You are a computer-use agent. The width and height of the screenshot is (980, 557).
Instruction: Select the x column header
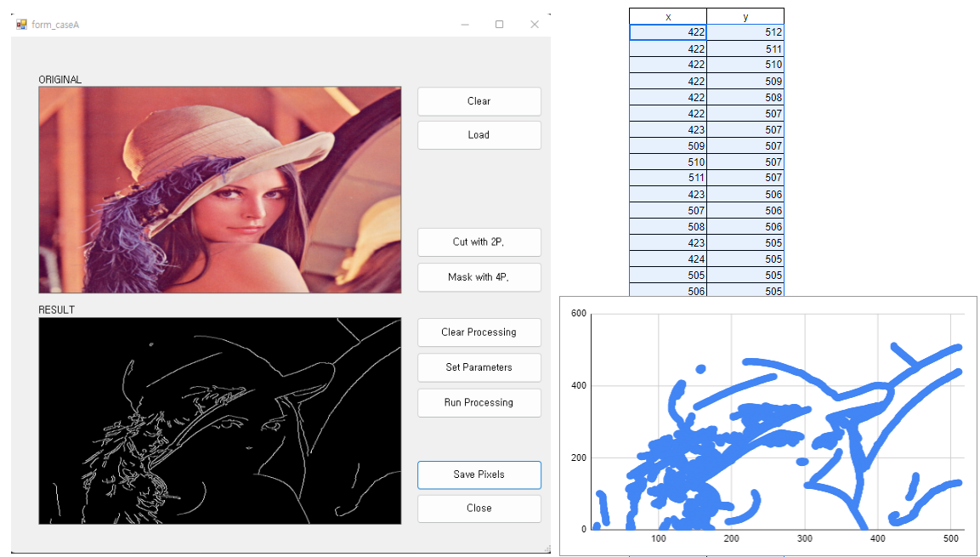click(668, 16)
